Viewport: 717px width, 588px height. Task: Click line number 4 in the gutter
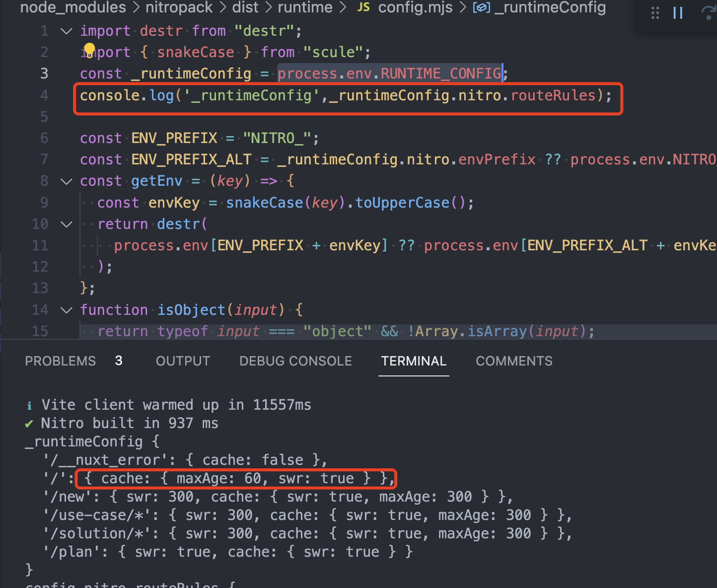coord(44,95)
